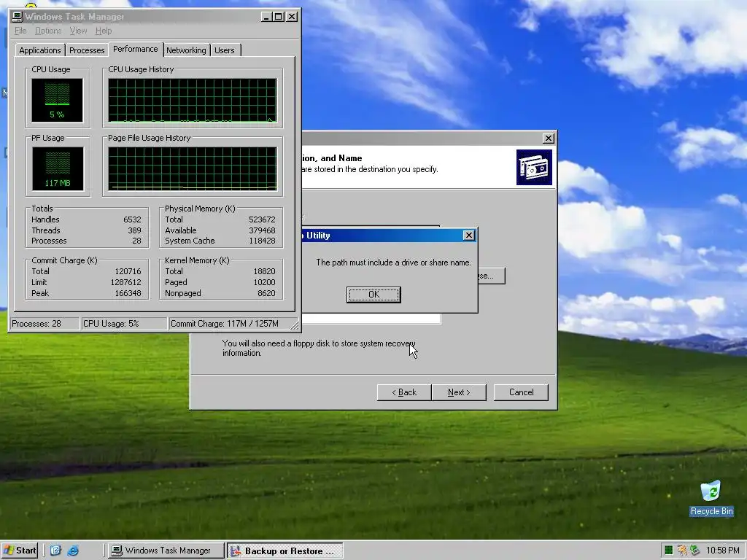The image size is (747, 560).
Task: Open the View menu in Task Manager
Action: [x=78, y=31]
